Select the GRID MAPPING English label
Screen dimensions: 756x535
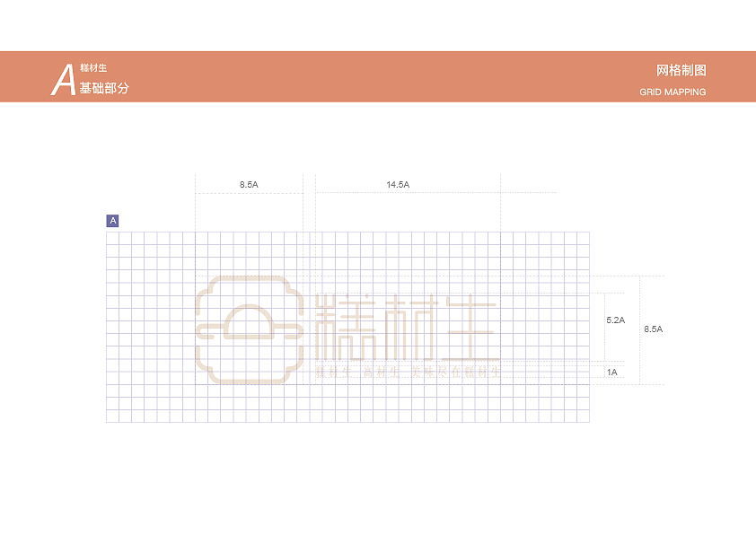[x=672, y=92]
